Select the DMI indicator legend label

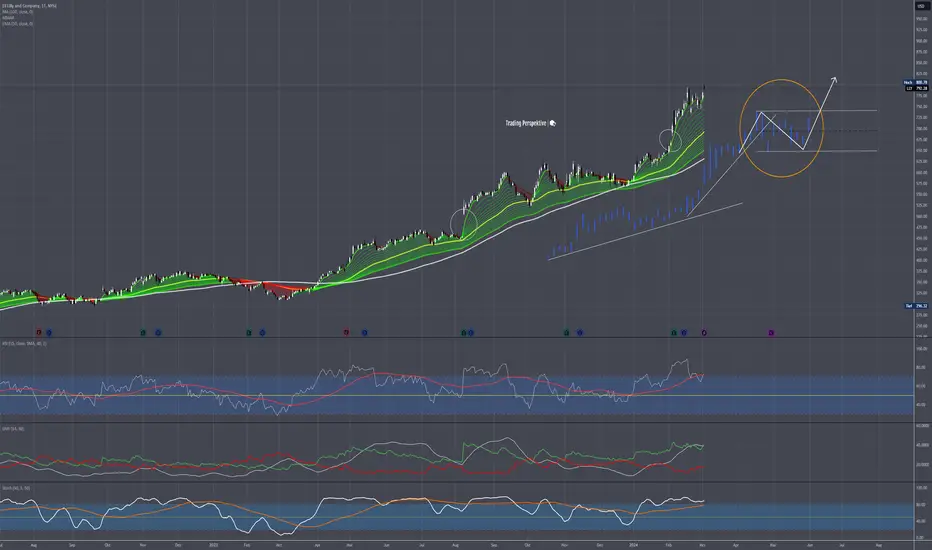(13, 429)
